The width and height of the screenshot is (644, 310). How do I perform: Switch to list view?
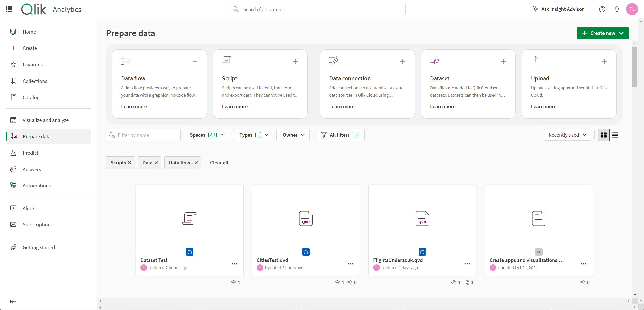[x=615, y=135]
